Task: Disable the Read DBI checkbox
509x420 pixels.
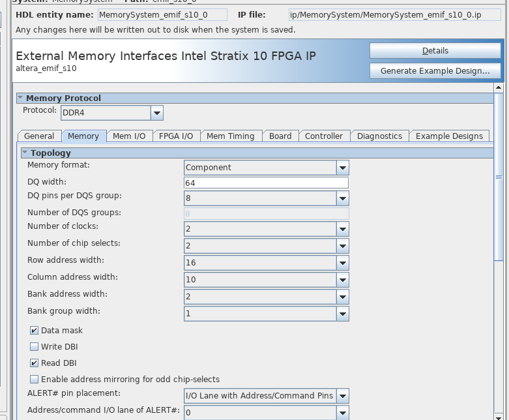Action: pyautogui.click(x=34, y=363)
